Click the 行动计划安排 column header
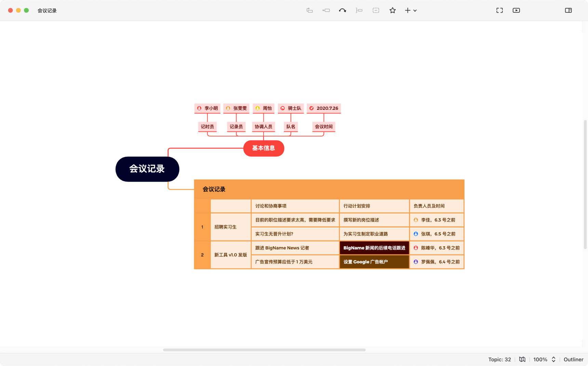 click(374, 206)
